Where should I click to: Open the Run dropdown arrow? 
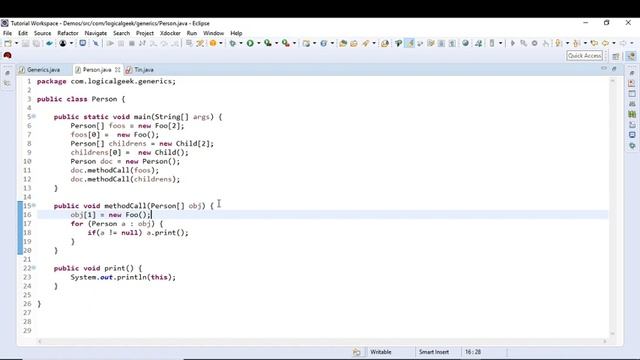click(259, 43)
